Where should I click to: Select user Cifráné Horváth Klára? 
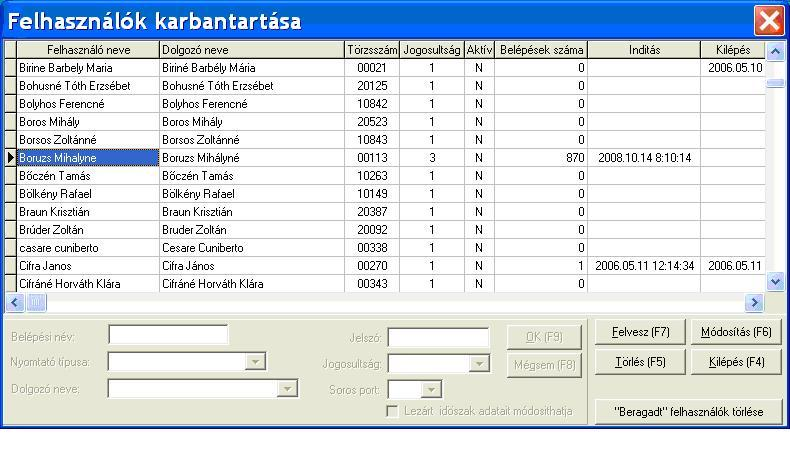88,284
